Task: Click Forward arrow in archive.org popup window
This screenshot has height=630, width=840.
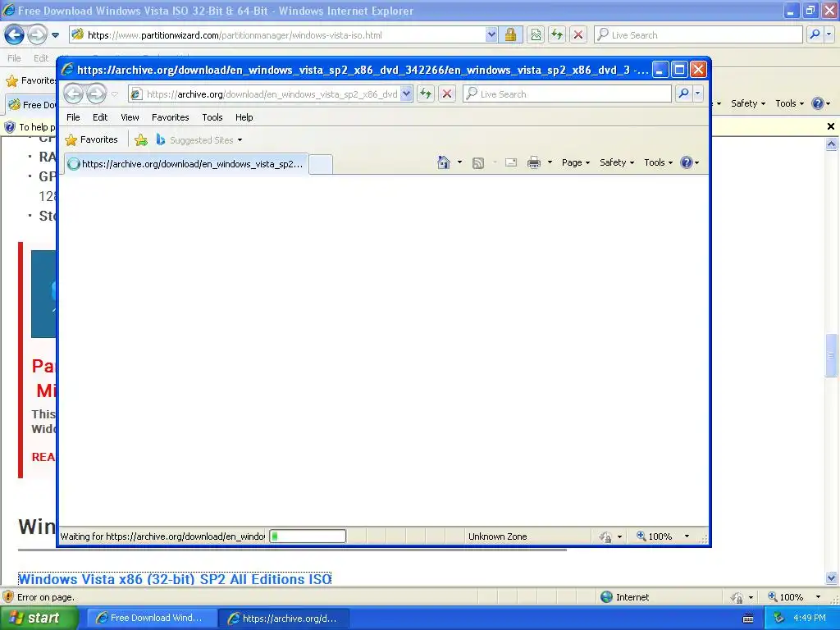Action: point(97,94)
